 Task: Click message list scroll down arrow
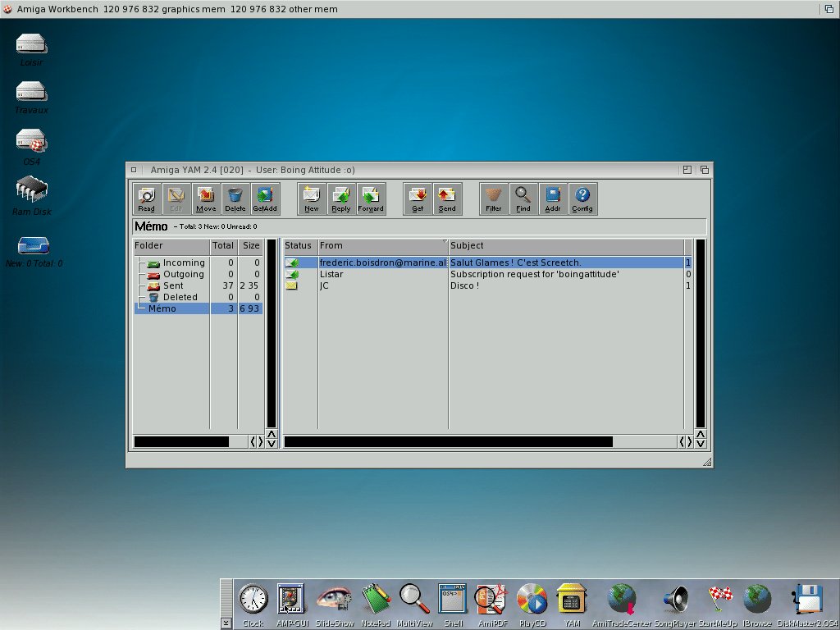coord(701,443)
